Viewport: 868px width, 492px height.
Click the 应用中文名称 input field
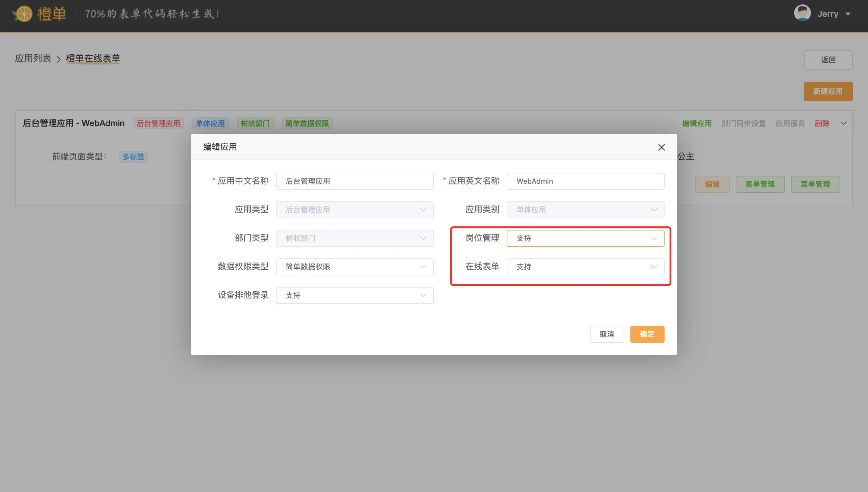(x=355, y=181)
